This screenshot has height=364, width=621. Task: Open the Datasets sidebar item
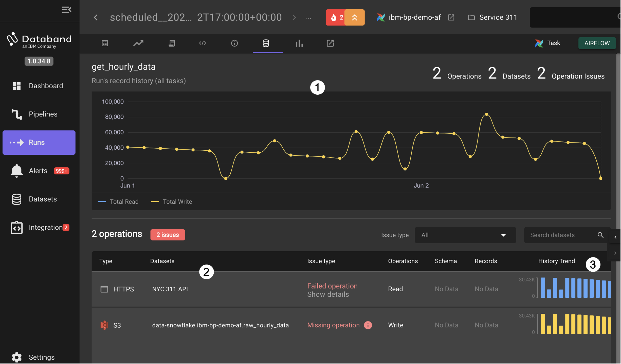click(x=43, y=199)
